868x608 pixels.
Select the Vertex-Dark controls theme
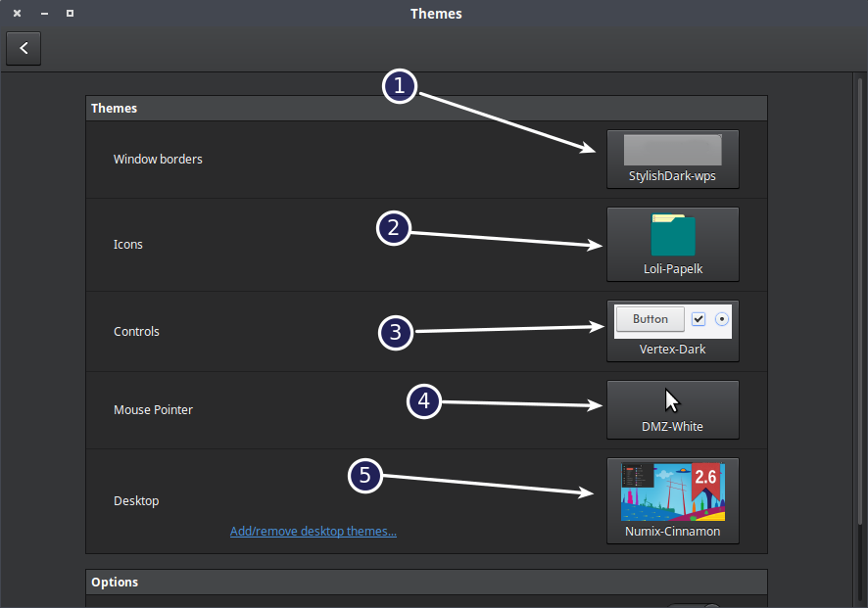pos(673,330)
